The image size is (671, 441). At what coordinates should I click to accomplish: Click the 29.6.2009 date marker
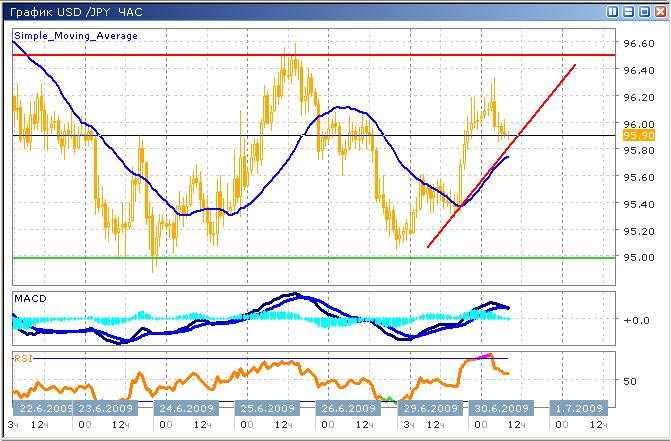[421, 408]
